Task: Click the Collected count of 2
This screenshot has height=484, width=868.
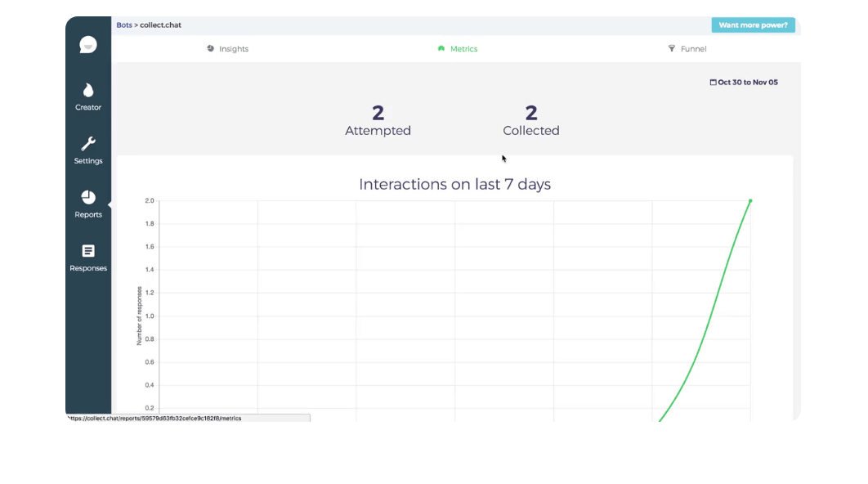Action: click(x=531, y=113)
